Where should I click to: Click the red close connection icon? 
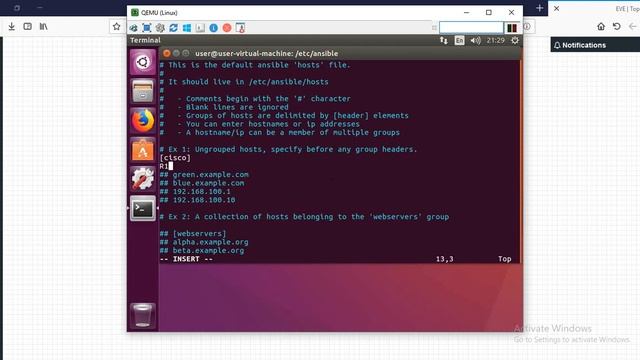pyautogui.click(x=227, y=28)
